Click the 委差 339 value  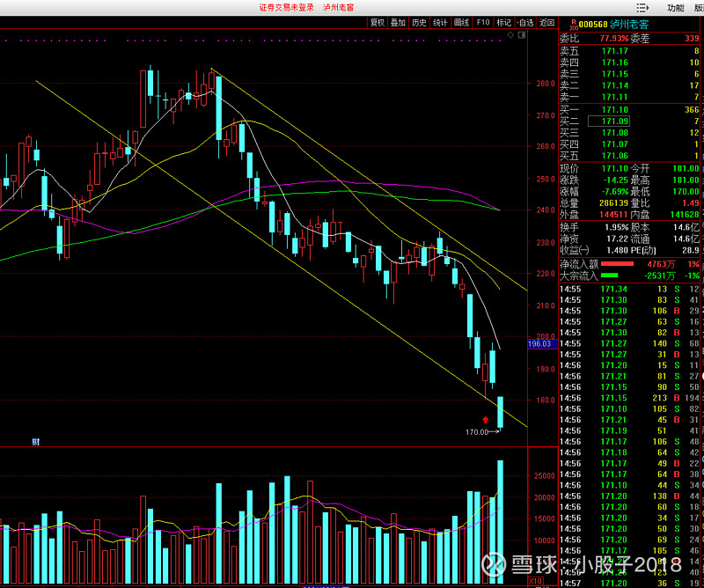coord(692,39)
